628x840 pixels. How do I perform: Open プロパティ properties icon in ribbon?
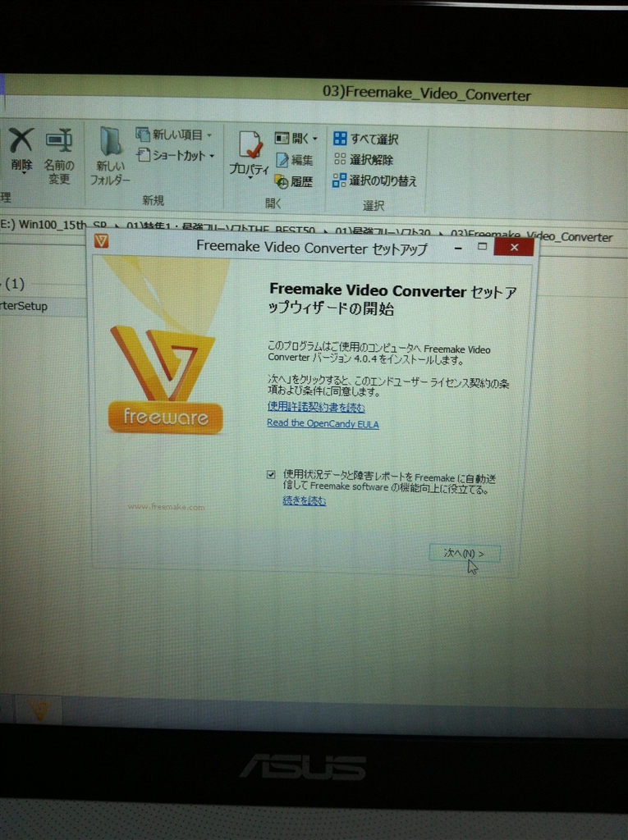point(250,144)
